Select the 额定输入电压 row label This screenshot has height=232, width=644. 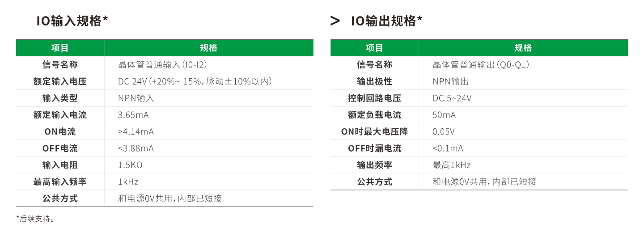60,81
